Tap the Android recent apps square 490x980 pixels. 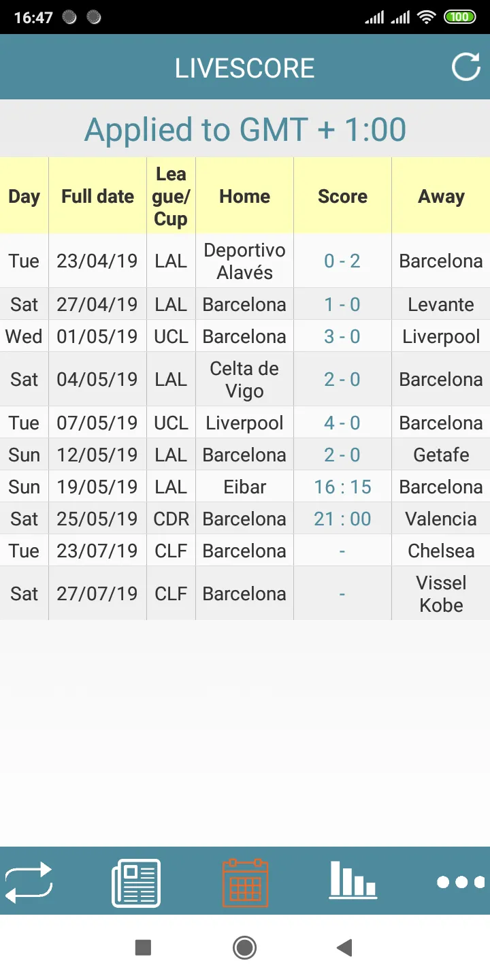[x=143, y=947]
